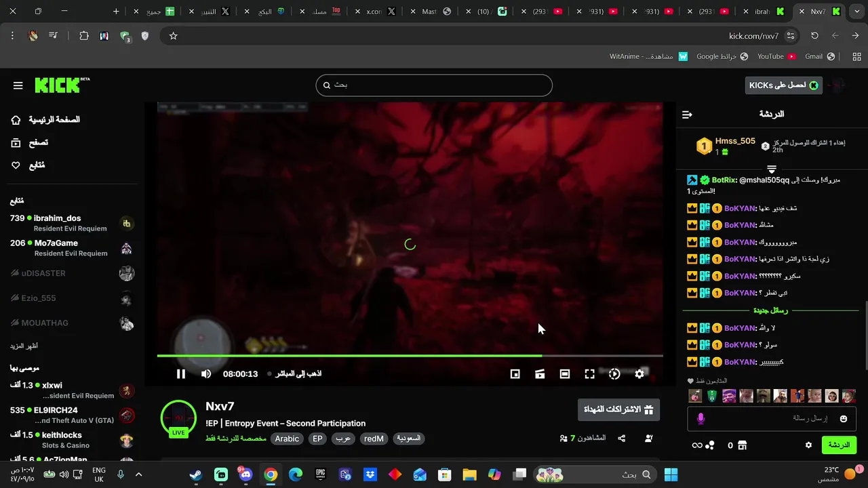Open Discord from the taskbar
The width and height of the screenshot is (868, 488).
click(x=245, y=474)
